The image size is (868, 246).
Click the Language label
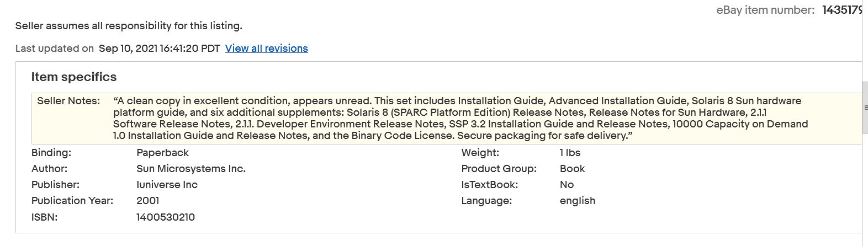pyautogui.click(x=486, y=201)
